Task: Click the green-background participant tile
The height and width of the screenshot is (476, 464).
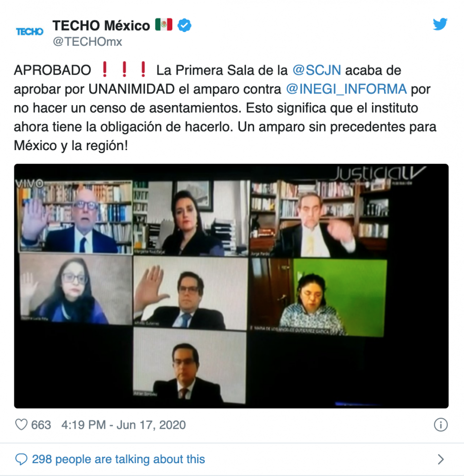Action: pyautogui.click(x=318, y=297)
